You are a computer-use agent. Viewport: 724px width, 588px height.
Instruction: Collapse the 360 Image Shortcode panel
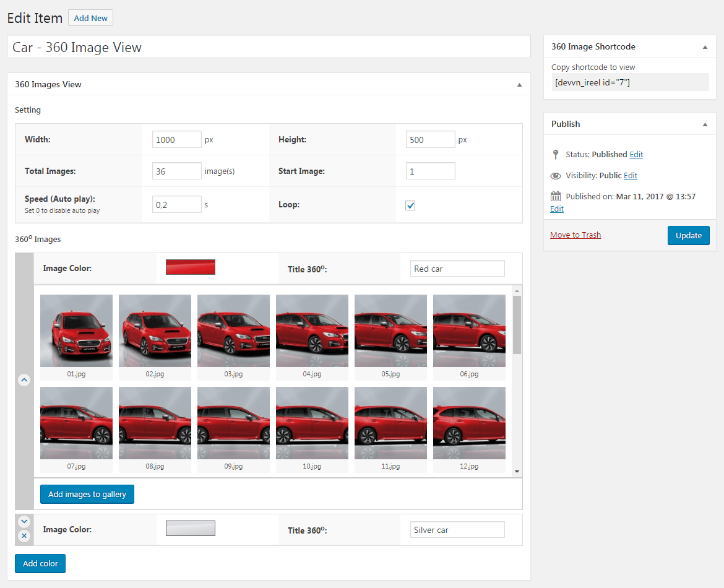[x=705, y=47]
